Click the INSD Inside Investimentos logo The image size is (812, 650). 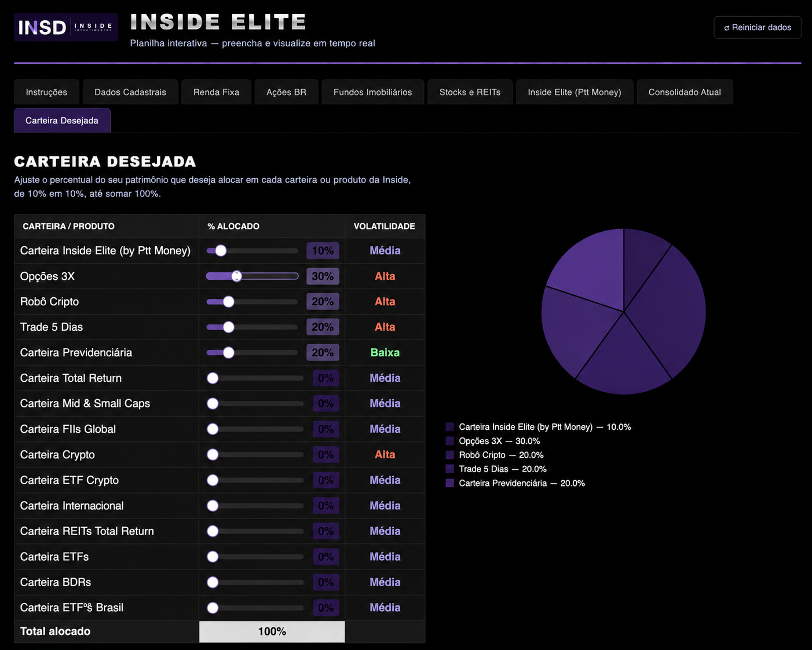pyautogui.click(x=66, y=27)
